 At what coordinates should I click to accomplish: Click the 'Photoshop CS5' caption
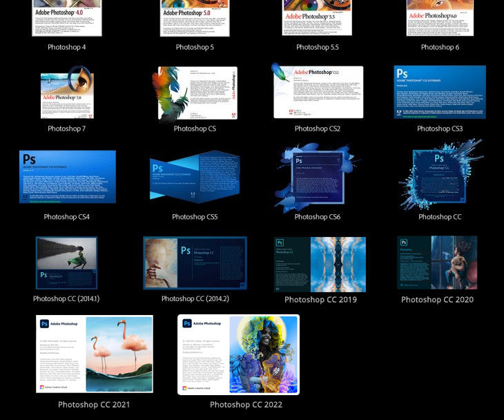coord(195,217)
